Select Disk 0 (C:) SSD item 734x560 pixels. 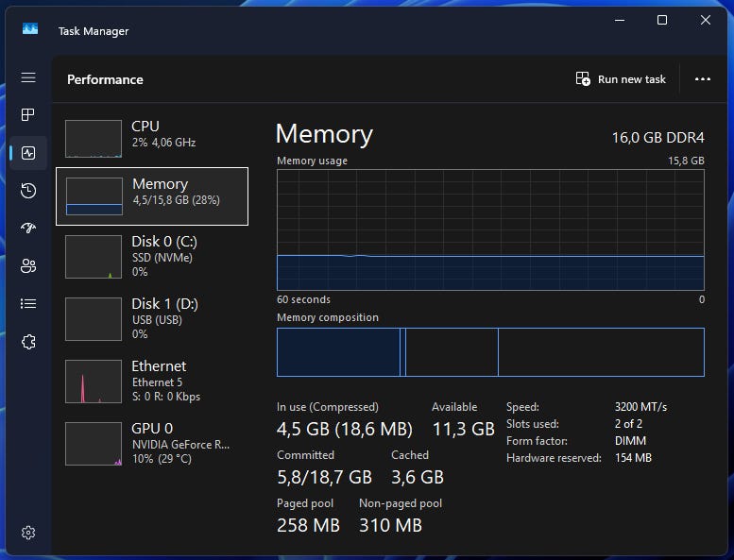[x=152, y=256]
